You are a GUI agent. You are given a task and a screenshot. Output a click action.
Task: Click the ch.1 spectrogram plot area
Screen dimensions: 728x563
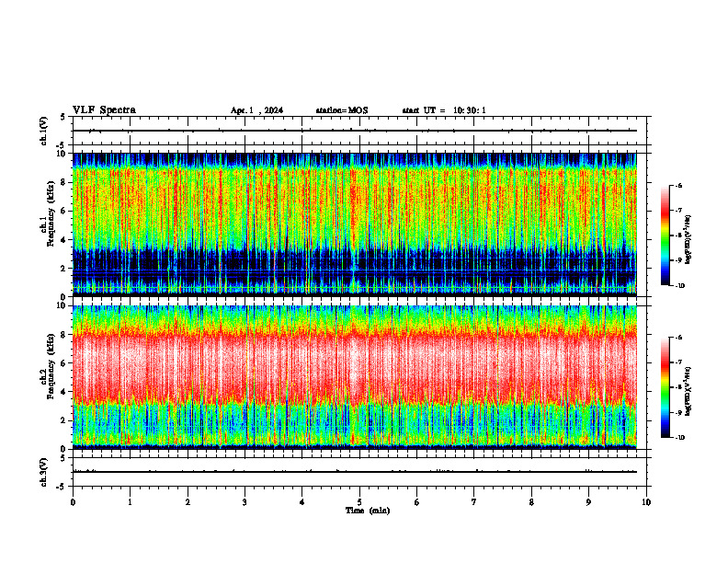[x=355, y=224]
